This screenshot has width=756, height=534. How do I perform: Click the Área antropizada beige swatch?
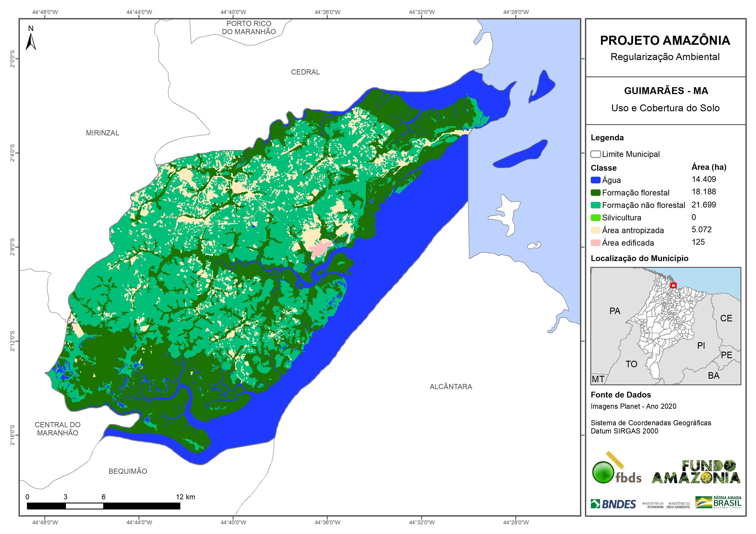click(595, 230)
